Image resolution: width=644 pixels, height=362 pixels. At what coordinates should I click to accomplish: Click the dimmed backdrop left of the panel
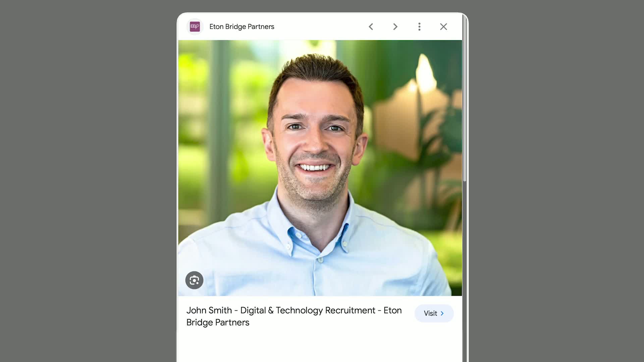(x=87, y=181)
